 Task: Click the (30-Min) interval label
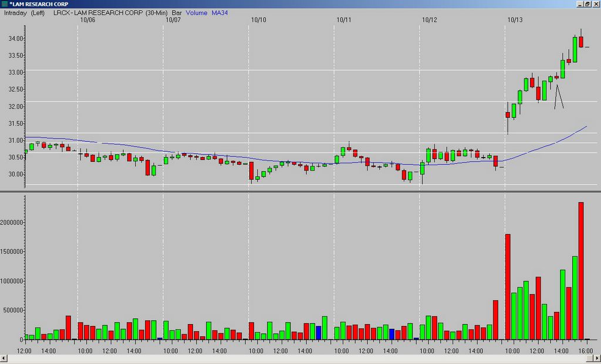pyautogui.click(x=157, y=13)
